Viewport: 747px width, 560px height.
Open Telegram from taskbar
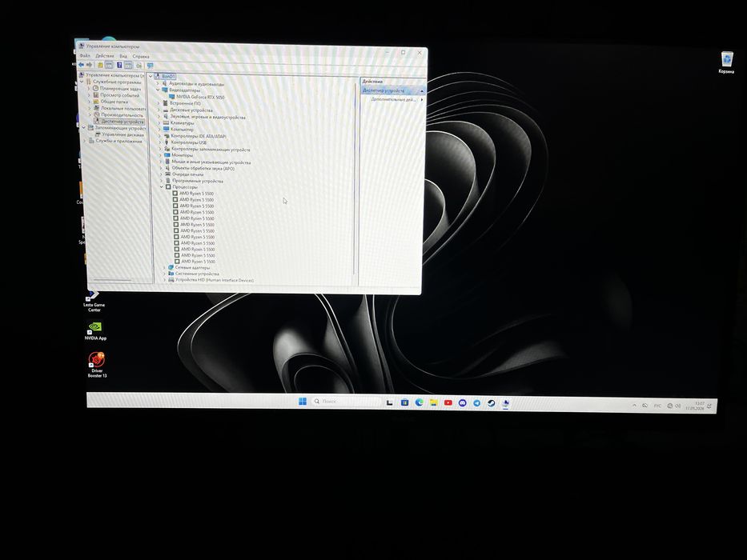pos(476,403)
